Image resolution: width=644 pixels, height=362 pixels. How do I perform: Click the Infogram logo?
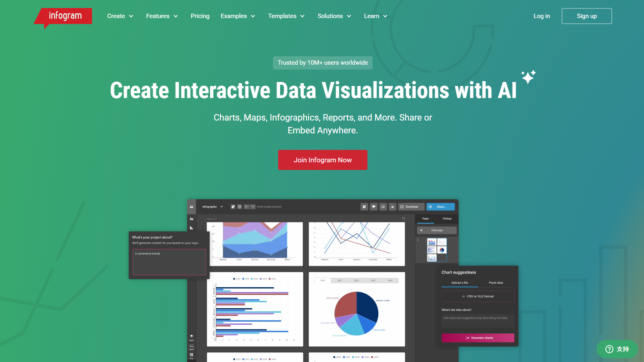tap(63, 17)
